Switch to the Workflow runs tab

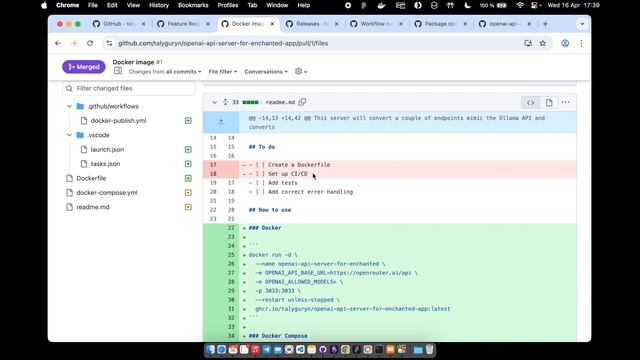coord(375,24)
